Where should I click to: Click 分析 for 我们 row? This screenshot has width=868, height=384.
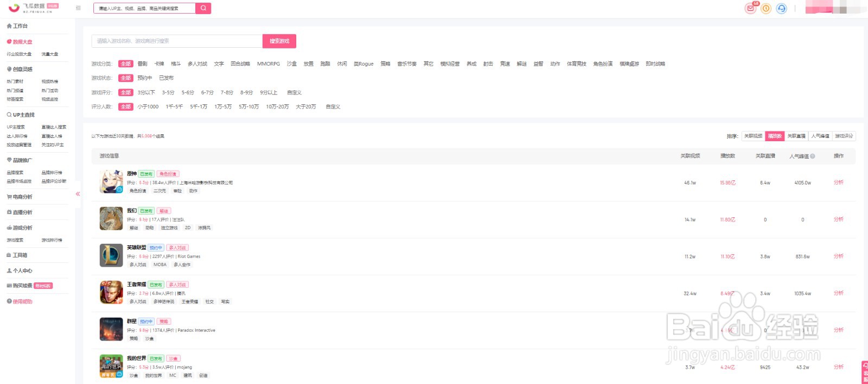(x=839, y=219)
